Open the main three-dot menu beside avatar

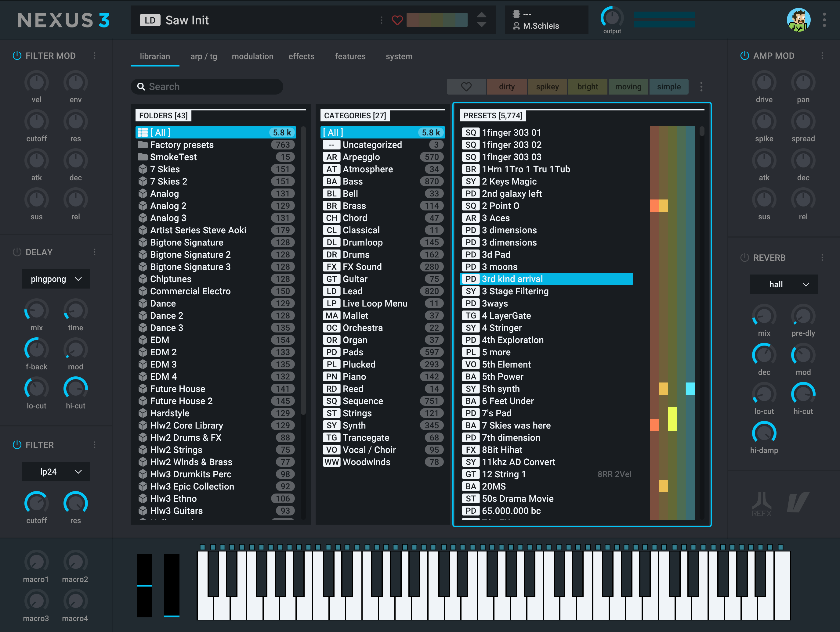[824, 20]
